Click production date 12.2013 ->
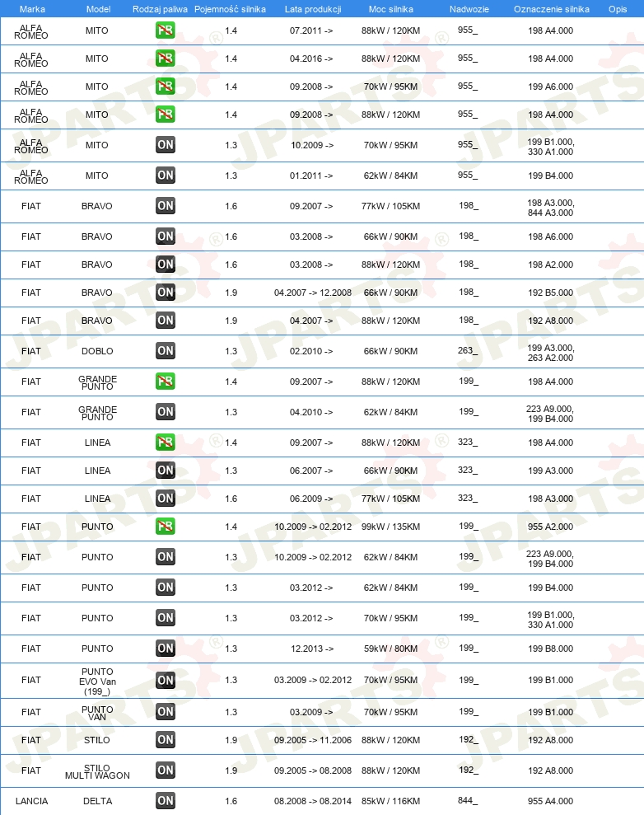The width and height of the screenshot is (644, 815). click(311, 649)
